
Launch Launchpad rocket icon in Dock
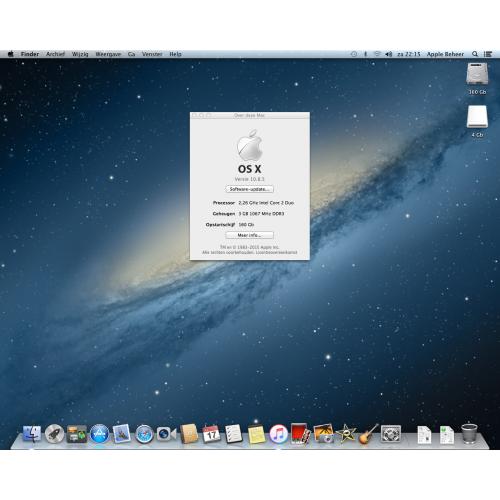[54, 434]
